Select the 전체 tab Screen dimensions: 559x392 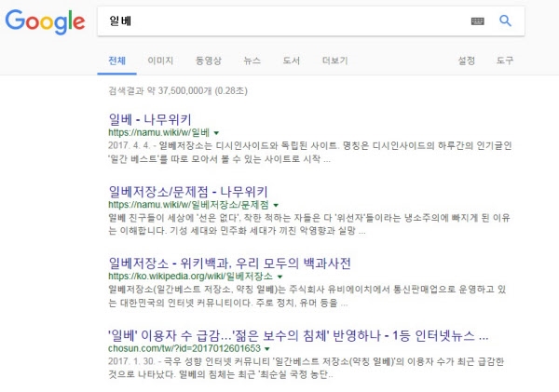tap(117, 61)
